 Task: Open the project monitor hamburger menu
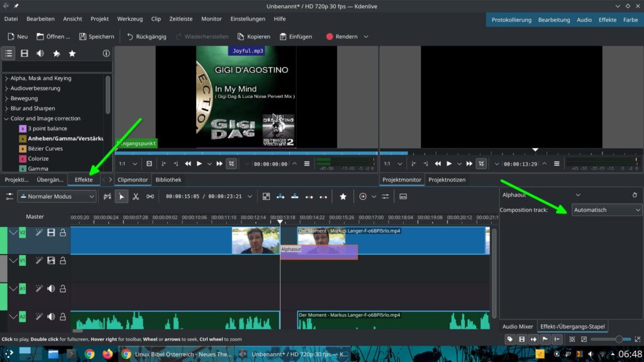coord(557,164)
